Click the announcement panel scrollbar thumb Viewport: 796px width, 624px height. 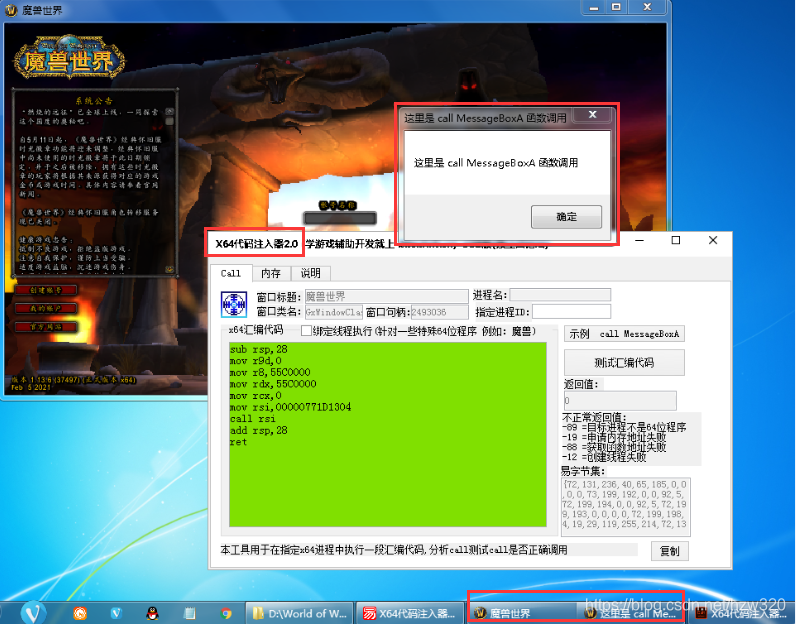coord(170,121)
